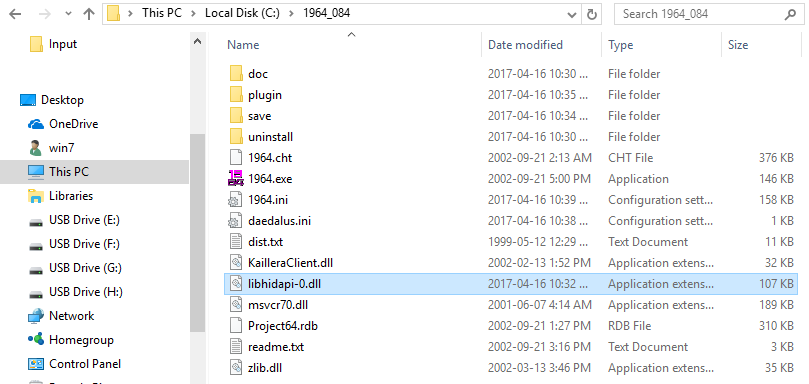809x384 pixels.
Task: Select the dist.txt document icon
Action: [x=236, y=242]
